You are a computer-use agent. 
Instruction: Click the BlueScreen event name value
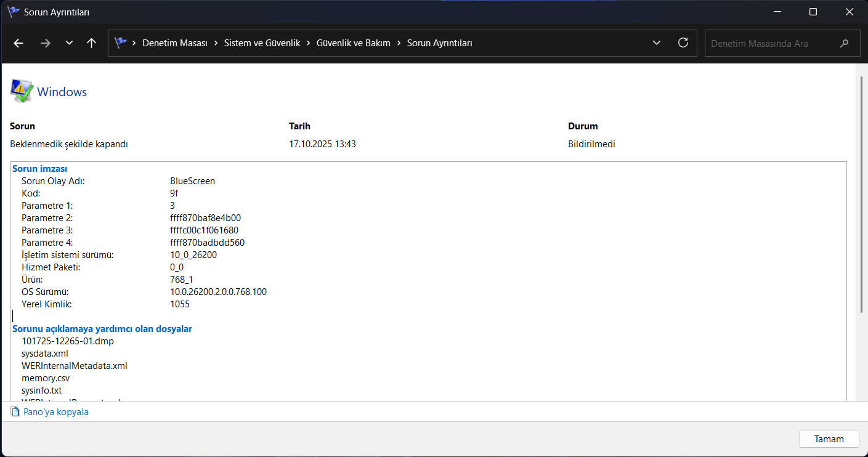pos(193,181)
